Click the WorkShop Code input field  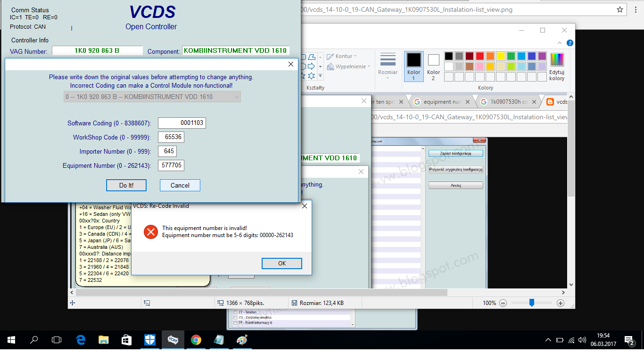(x=171, y=137)
